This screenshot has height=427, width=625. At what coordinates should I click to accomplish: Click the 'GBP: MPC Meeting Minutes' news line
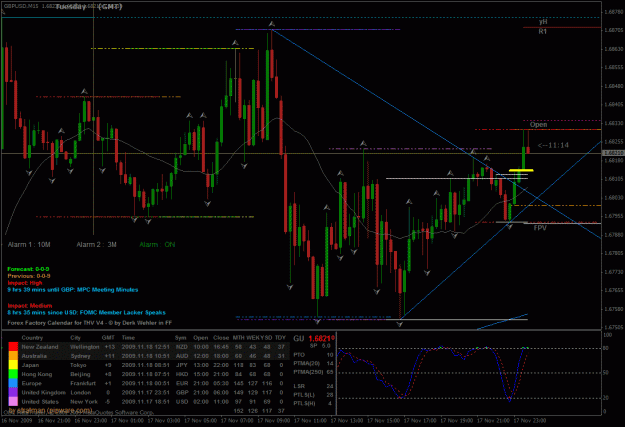coord(73,289)
